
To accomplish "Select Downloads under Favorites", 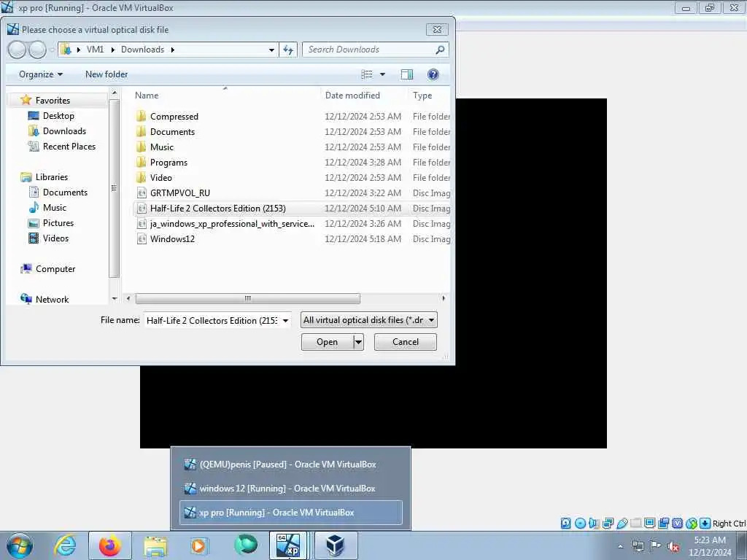I will 64,131.
